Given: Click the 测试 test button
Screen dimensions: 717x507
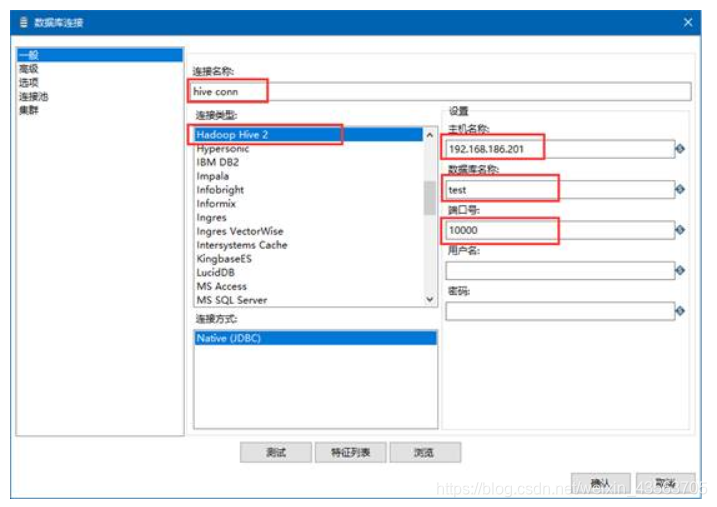Looking at the screenshot, I should point(276,453).
